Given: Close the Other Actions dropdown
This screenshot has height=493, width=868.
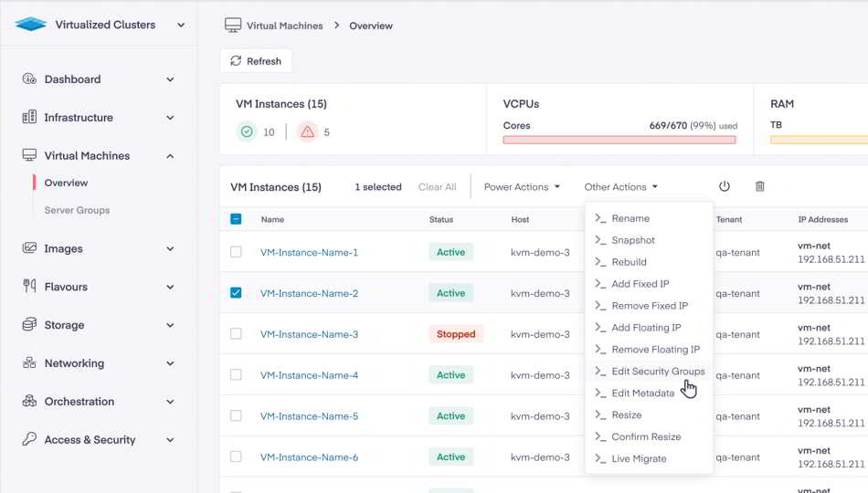Looking at the screenshot, I should (621, 187).
